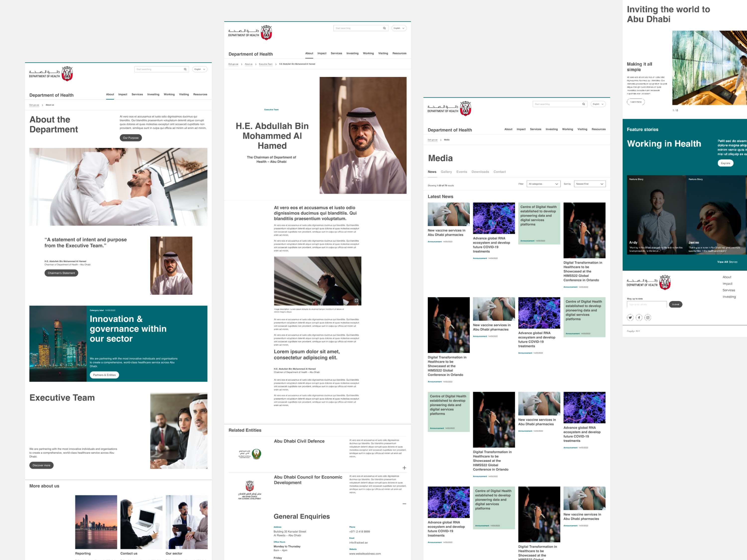
Task: Switch to the Events tab
Action: pyautogui.click(x=462, y=172)
